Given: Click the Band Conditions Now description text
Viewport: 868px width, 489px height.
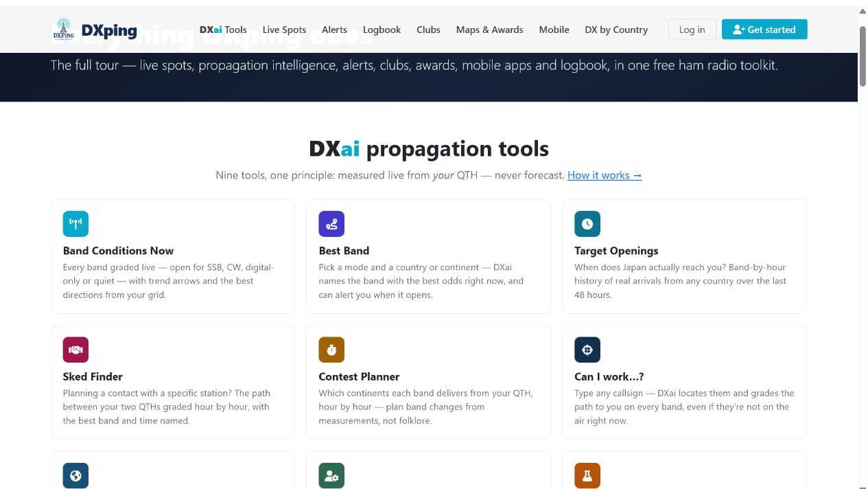Looking at the screenshot, I should pyautogui.click(x=169, y=281).
